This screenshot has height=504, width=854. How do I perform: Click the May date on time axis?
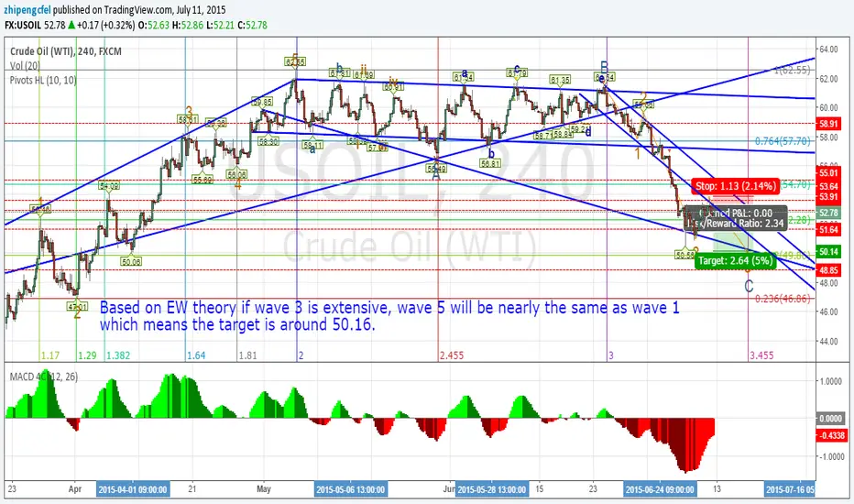click(x=264, y=488)
